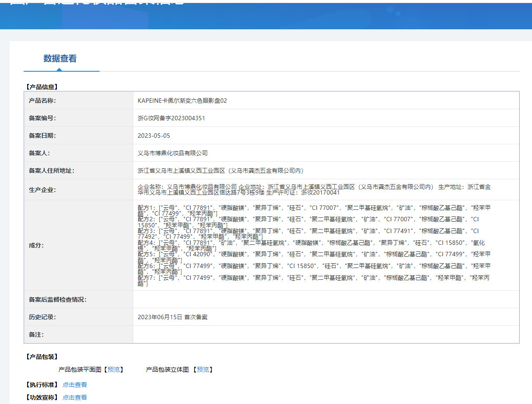Click the 备案日期 label cell
Viewport: 532px width, 404px height.
(x=79, y=136)
